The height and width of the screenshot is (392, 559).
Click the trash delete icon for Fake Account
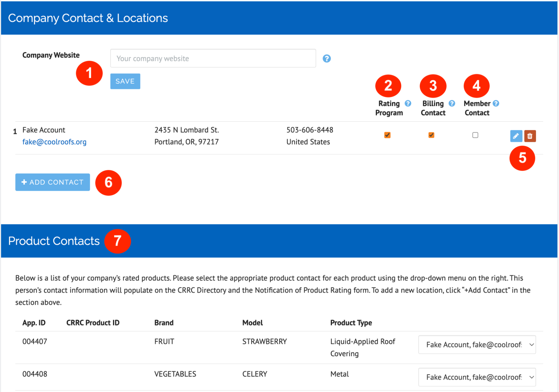click(x=530, y=136)
